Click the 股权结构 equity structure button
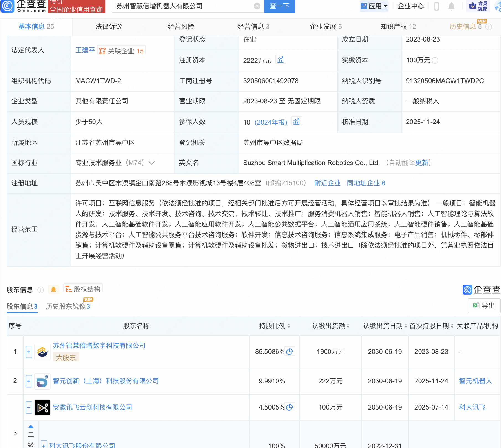This screenshot has width=501, height=448. [83, 289]
